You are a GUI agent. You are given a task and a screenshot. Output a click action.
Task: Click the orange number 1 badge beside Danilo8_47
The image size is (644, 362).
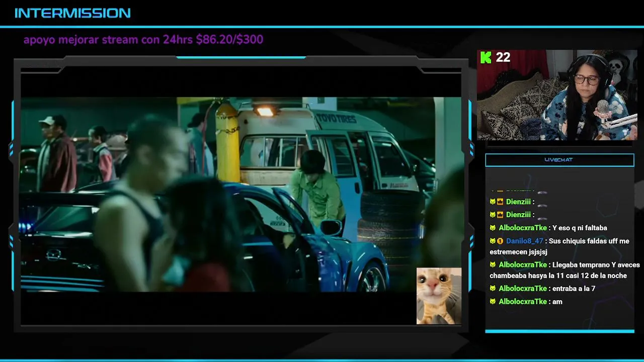[x=500, y=241]
